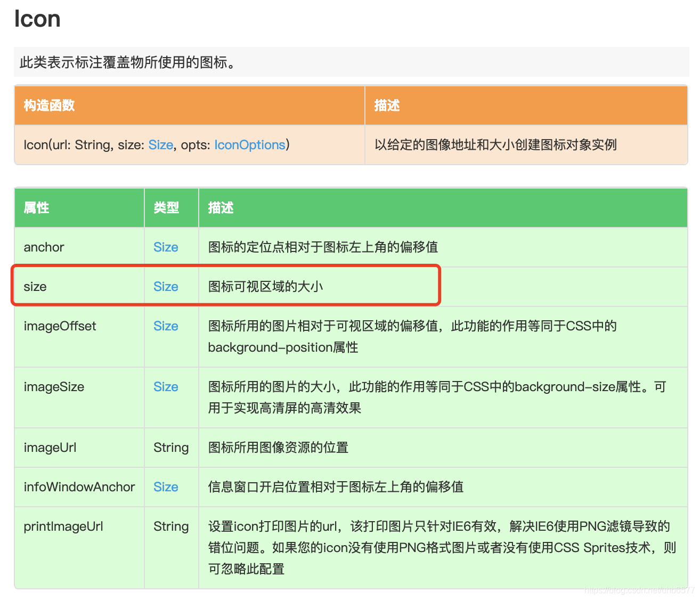The height and width of the screenshot is (600, 700).
Task: Select the 构造函数 column header
Action: [49, 106]
